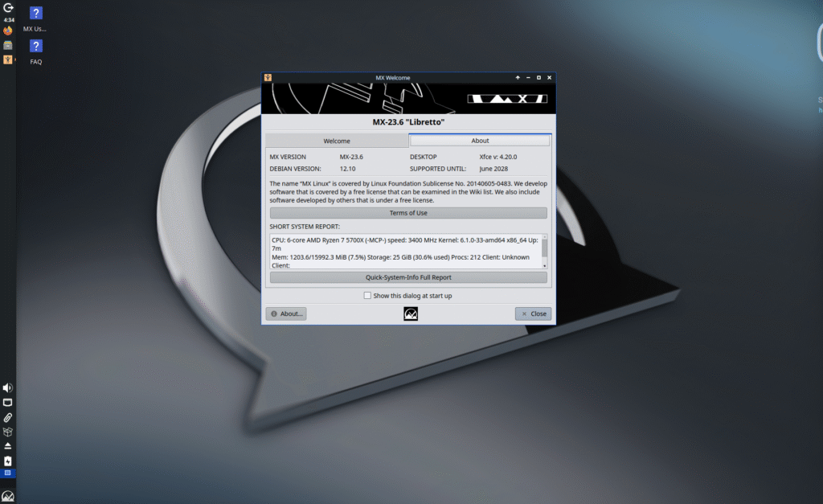The image size is (823, 504).
Task: Click the package updater box icon
Action: (8, 432)
